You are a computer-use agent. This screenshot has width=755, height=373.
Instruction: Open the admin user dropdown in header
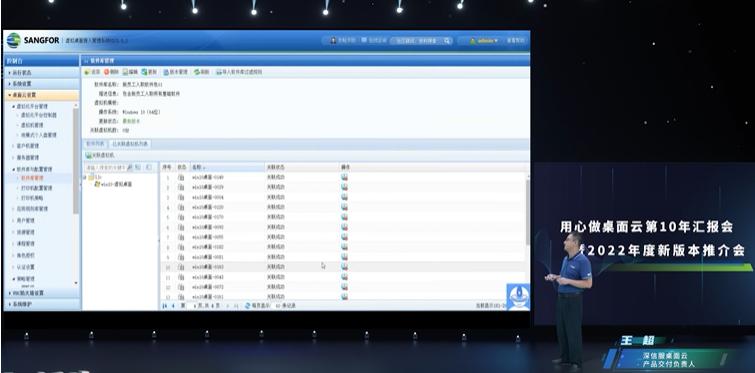click(484, 41)
